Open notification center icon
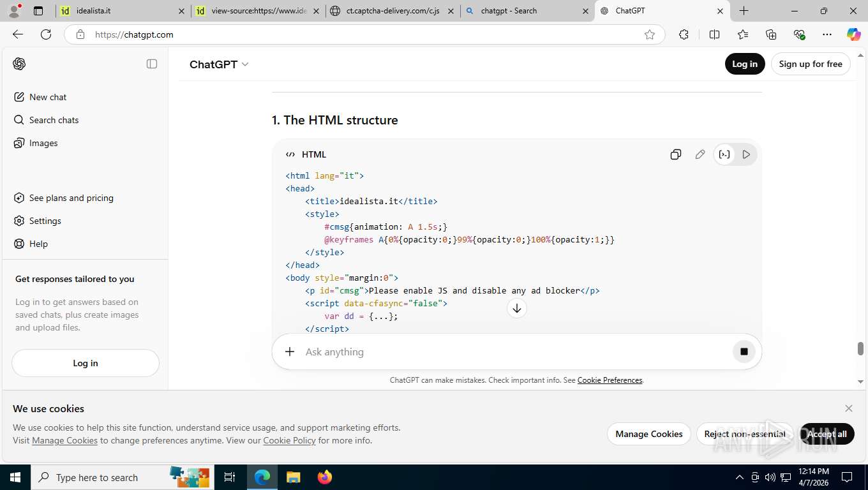This screenshot has height=490, width=868. click(847, 477)
